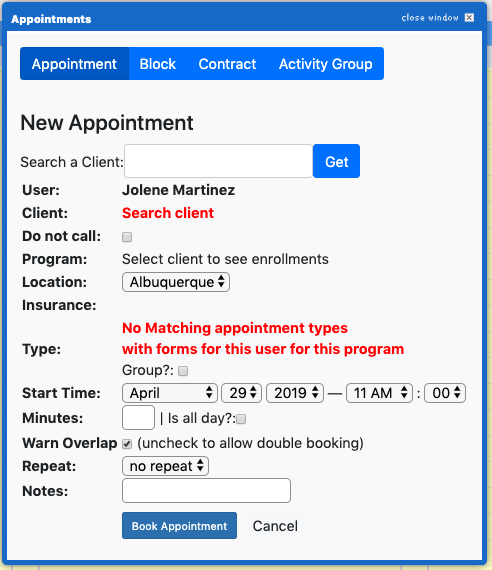Toggle the Is all day checkbox
Viewport: 492px width, 570px height.
(x=241, y=419)
